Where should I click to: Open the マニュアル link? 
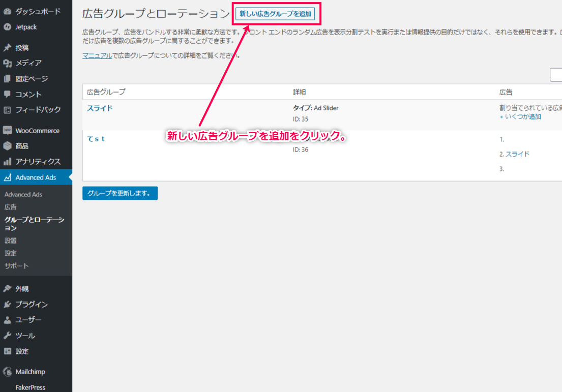click(x=97, y=55)
